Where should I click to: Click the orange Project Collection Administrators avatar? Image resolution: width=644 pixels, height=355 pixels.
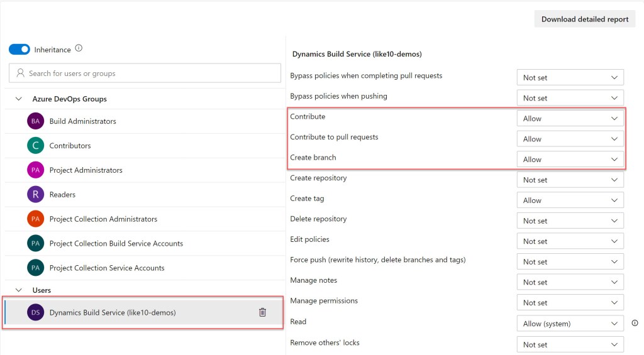coord(36,219)
